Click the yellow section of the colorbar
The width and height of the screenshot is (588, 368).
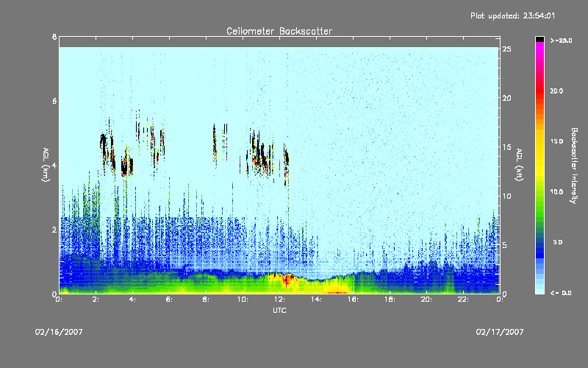(x=539, y=152)
